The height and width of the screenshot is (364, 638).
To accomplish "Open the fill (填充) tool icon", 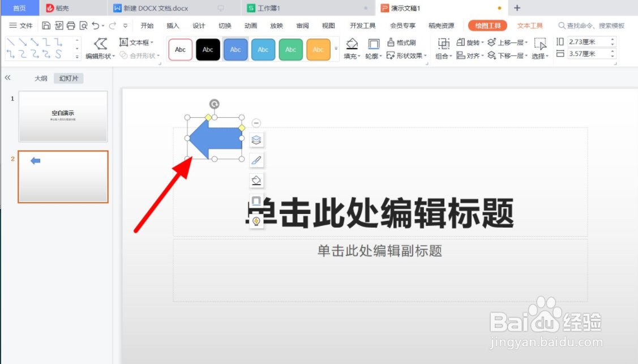I will (x=352, y=43).
